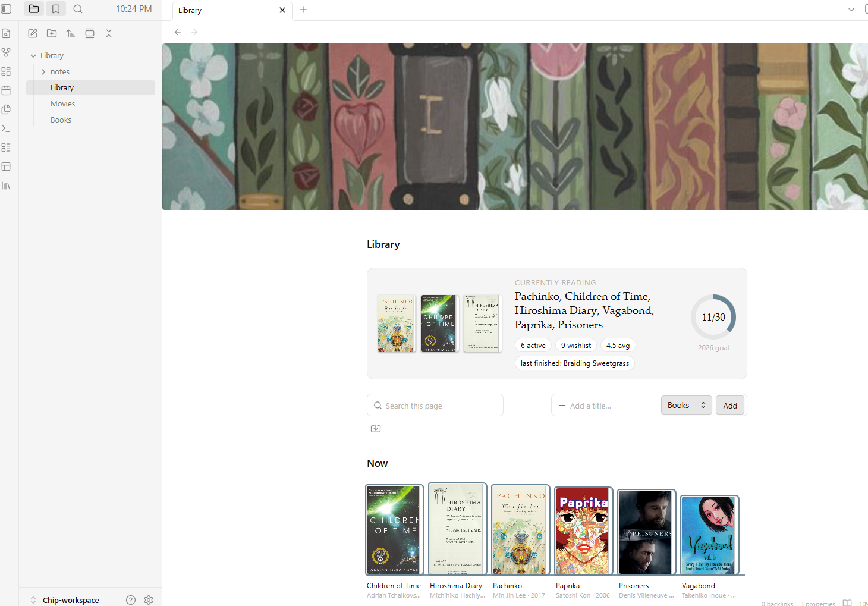The width and height of the screenshot is (868, 606).
Task: Open quick switcher ribbon icon
Action: (6, 33)
